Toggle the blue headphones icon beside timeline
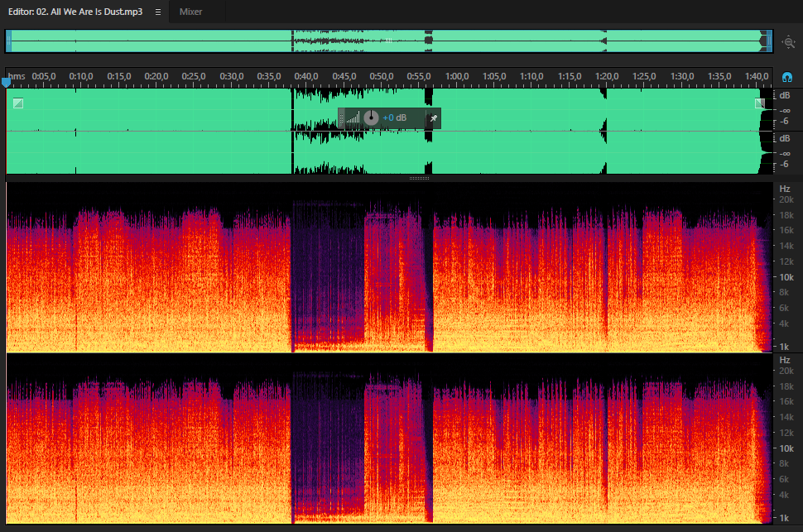Viewport: 803px width, 532px height. coord(787,77)
